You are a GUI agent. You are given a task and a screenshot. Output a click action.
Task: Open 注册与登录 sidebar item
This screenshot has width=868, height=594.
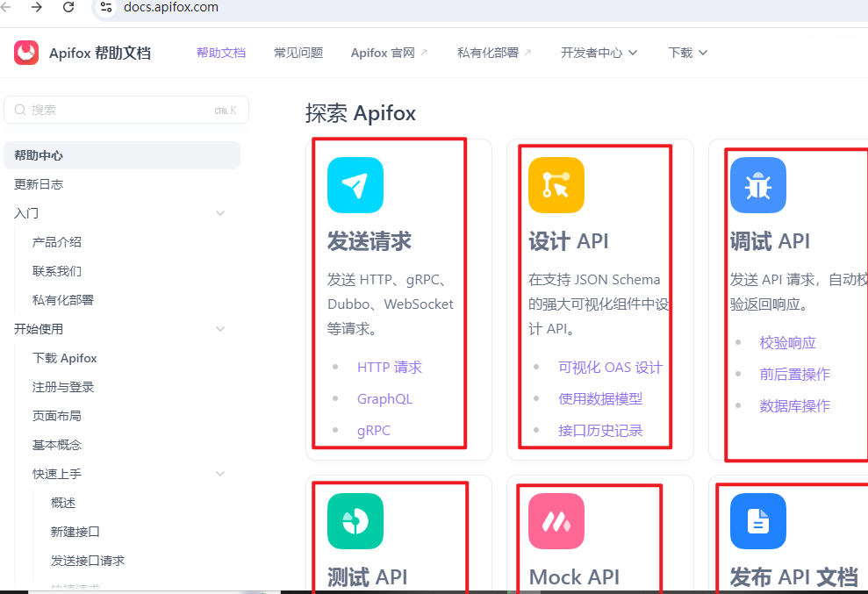coord(62,387)
